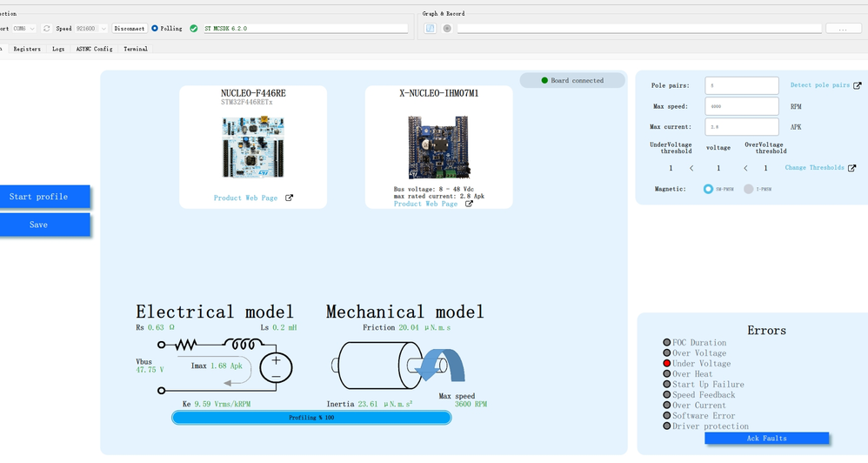Click the Driver protection fault indicator
This screenshot has width=868, height=463.
pyautogui.click(x=666, y=426)
